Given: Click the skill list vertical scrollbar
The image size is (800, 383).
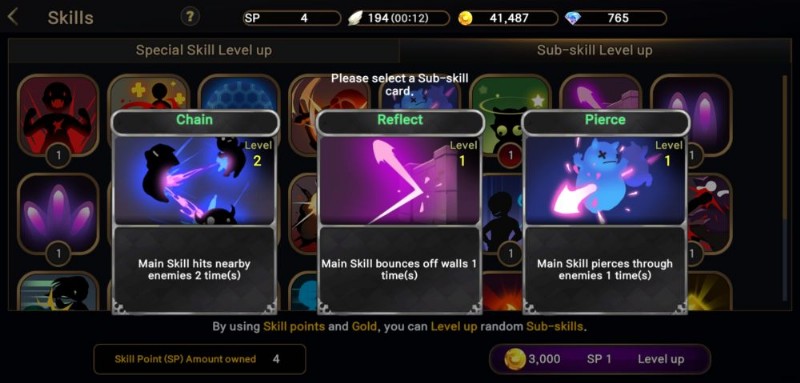Looking at the screenshot, I should pos(785,188).
